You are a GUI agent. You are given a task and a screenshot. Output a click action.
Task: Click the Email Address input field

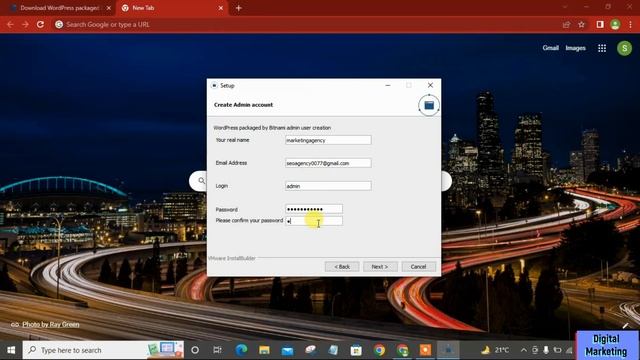(328, 163)
